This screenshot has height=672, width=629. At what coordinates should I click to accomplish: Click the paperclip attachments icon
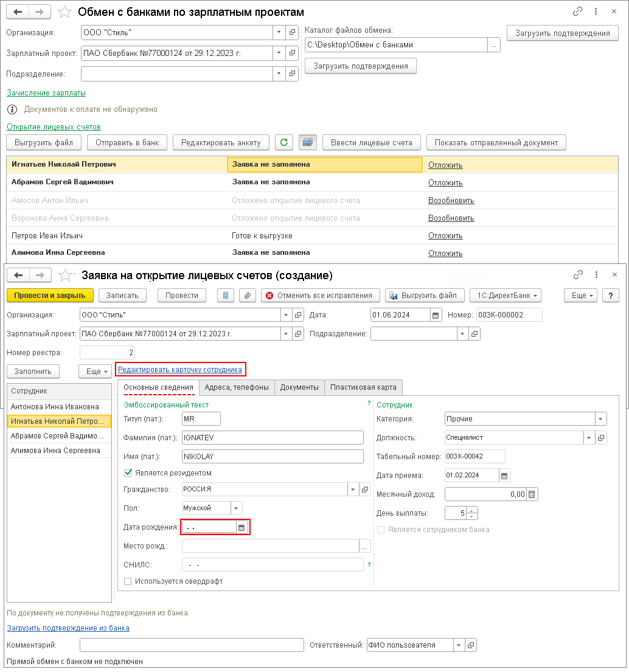coord(247,296)
